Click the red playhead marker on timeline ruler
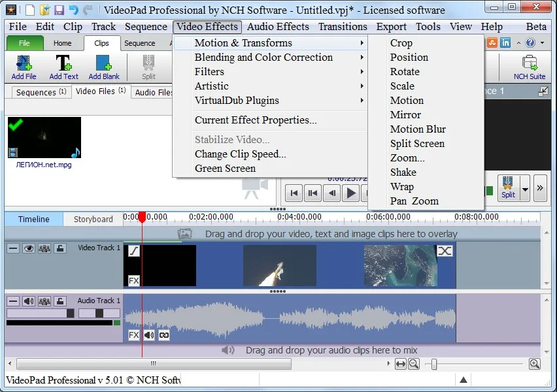Image resolution: width=557 pixels, height=392 pixels. (x=142, y=217)
